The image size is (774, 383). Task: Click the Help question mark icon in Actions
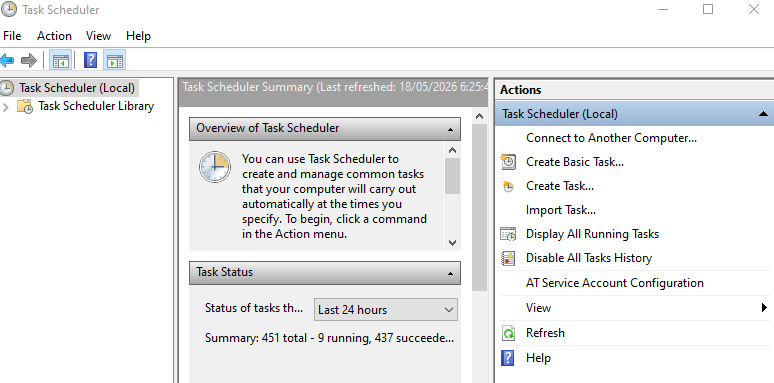(507, 358)
